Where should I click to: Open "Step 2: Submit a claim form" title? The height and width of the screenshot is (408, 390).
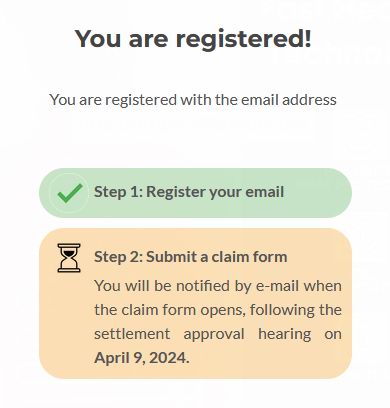tap(191, 257)
